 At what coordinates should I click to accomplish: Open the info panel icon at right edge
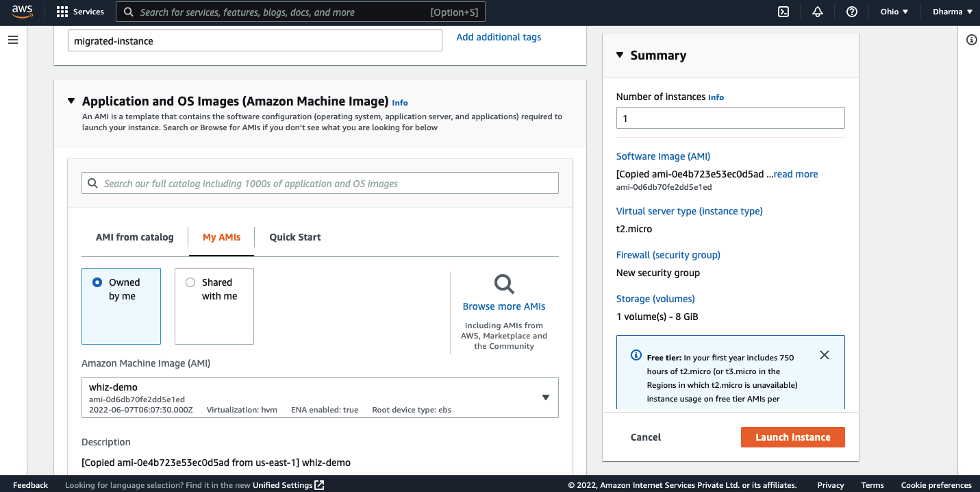[971, 40]
